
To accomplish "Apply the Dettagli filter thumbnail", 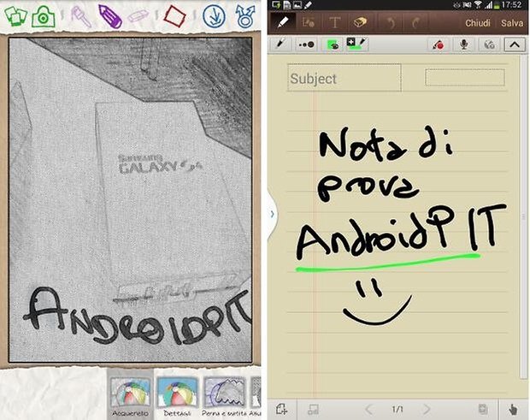I will (177, 394).
